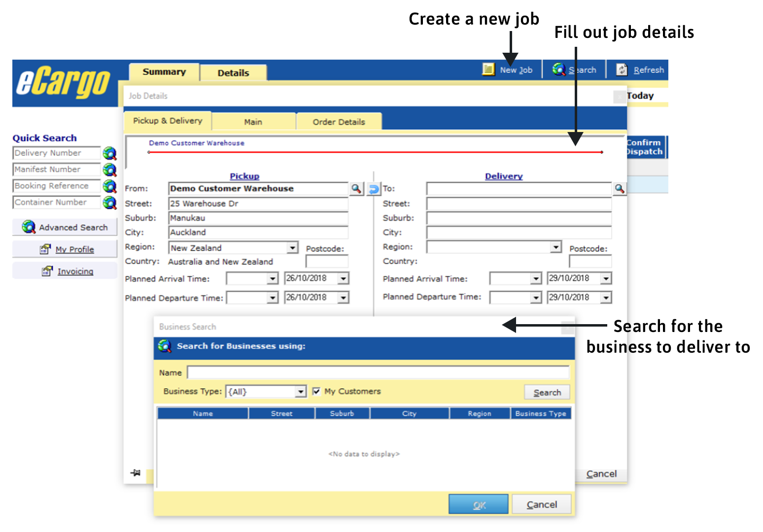The width and height of the screenshot is (763, 532).
Task: Focus the Manifest Number field
Action: point(56,169)
